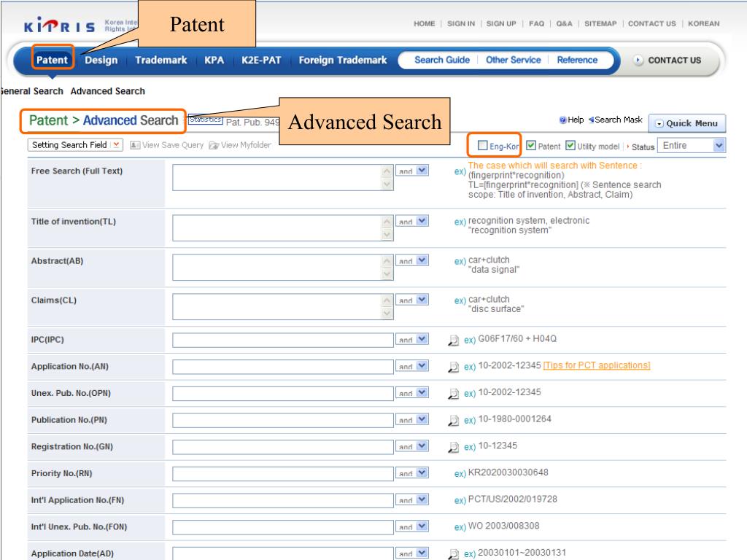
Task: Click the Statistics badge icon
Action: pyautogui.click(x=205, y=120)
